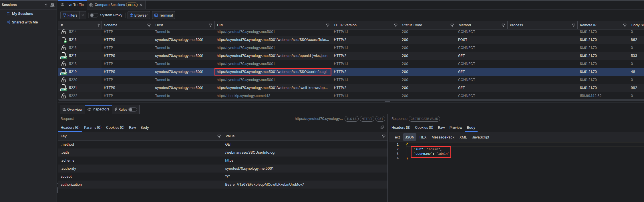Click the download sessions icon in Sessions header
This screenshot has width=644, height=202.
coord(46,5)
